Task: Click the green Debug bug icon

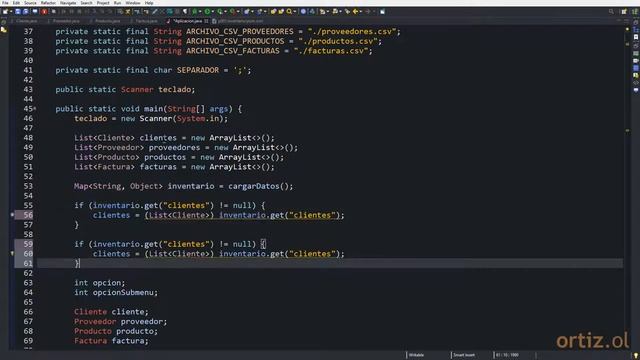Action: pos(195,11)
